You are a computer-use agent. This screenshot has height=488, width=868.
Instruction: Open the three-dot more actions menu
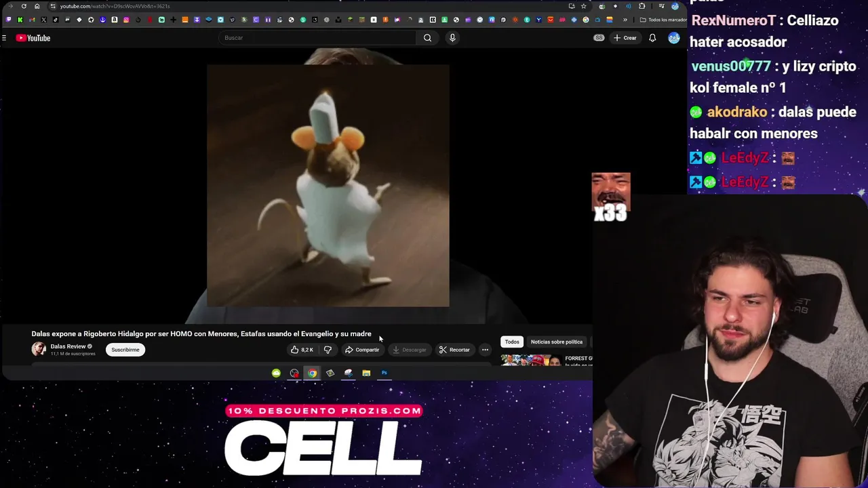pos(485,350)
